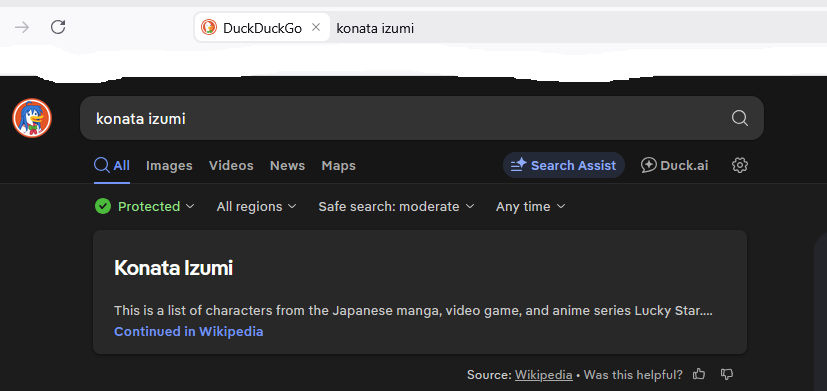Reload the page with the refresh icon

(58, 27)
